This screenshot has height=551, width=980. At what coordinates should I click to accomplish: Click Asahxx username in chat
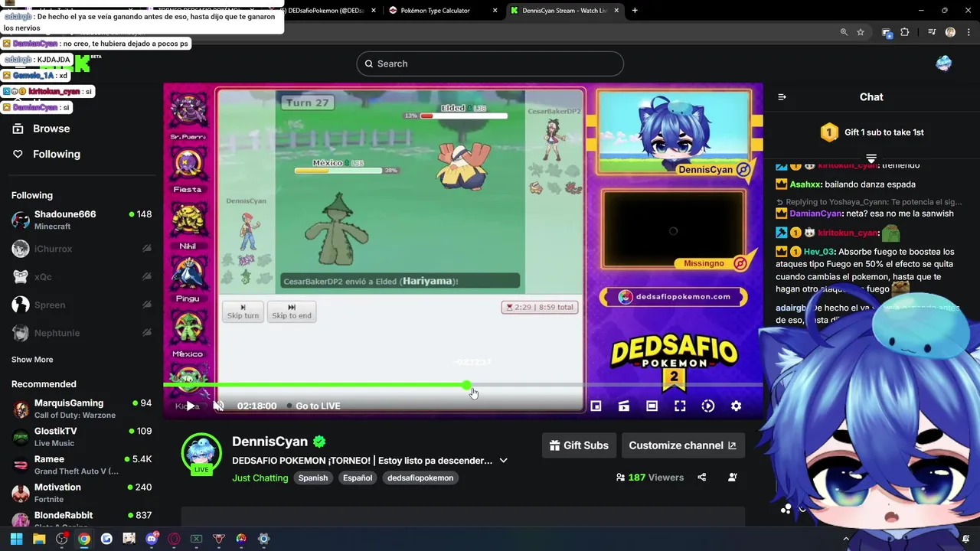coord(805,184)
